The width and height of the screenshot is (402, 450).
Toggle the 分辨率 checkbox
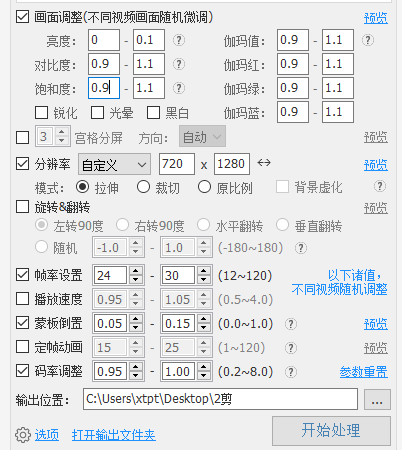point(22,164)
